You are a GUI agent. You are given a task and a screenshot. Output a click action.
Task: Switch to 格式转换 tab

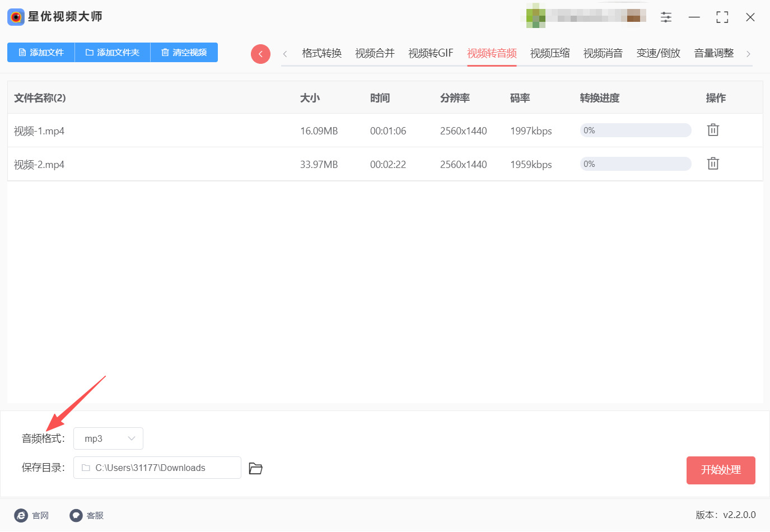(321, 53)
